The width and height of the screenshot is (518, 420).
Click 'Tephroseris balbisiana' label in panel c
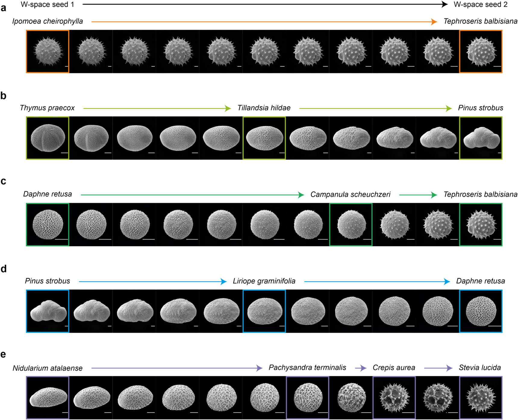tap(480, 194)
